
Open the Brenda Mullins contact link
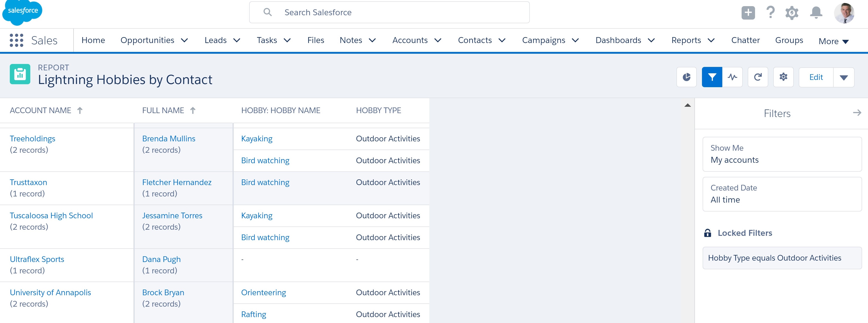click(169, 138)
